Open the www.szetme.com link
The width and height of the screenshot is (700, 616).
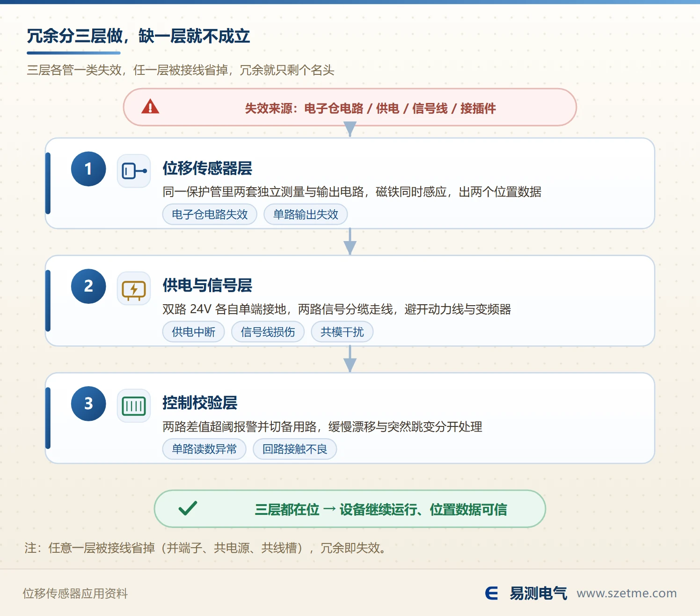pyautogui.click(x=627, y=593)
